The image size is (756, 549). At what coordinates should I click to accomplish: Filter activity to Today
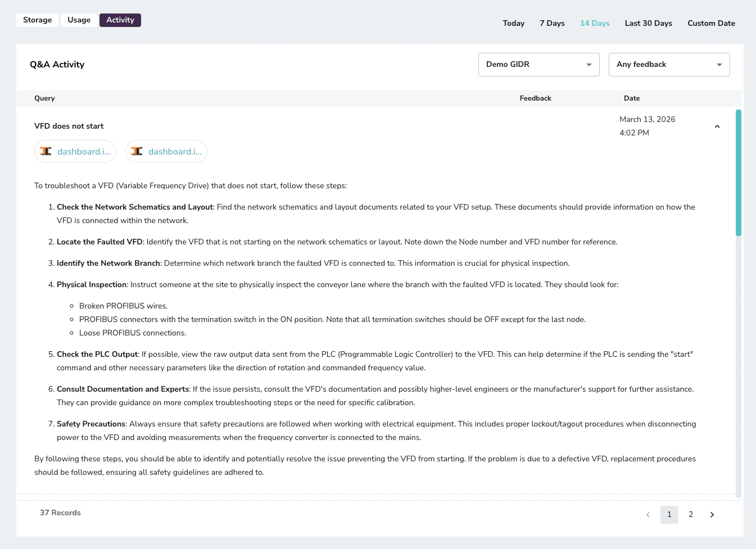click(514, 24)
